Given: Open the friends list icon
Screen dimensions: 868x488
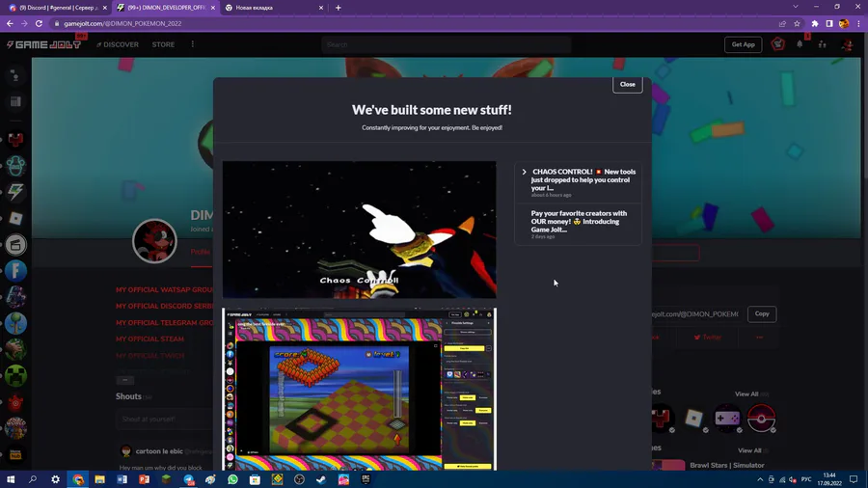Looking at the screenshot, I should 822,44.
